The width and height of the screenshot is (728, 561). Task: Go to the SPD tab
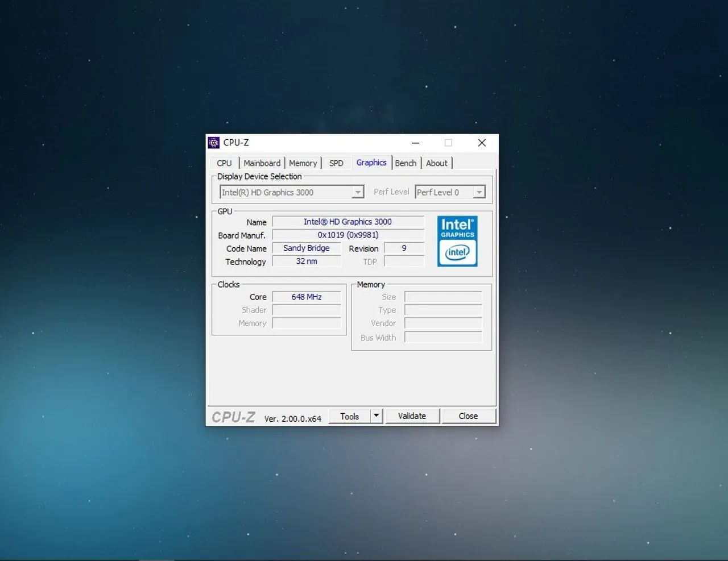pyautogui.click(x=336, y=163)
